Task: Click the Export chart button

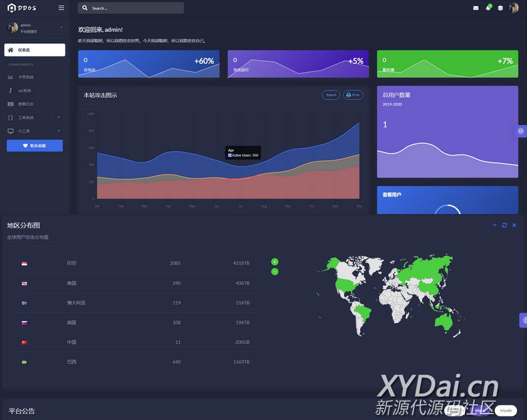Action: pos(331,95)
